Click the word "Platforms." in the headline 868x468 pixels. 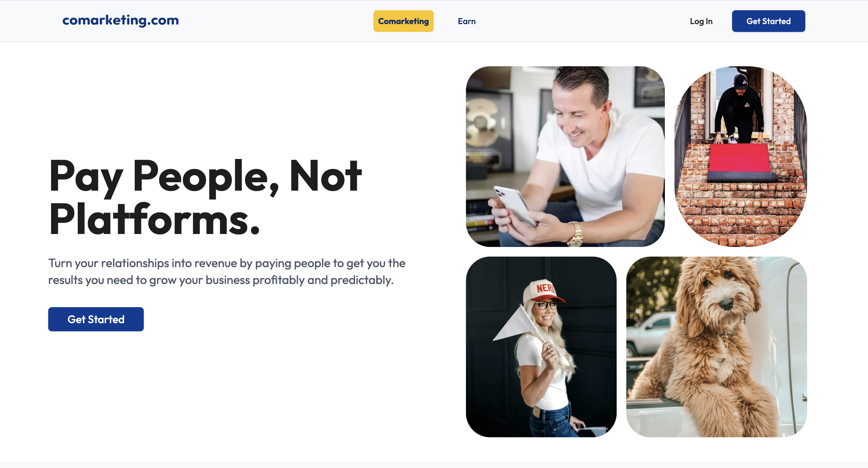(x=155, y=219)
